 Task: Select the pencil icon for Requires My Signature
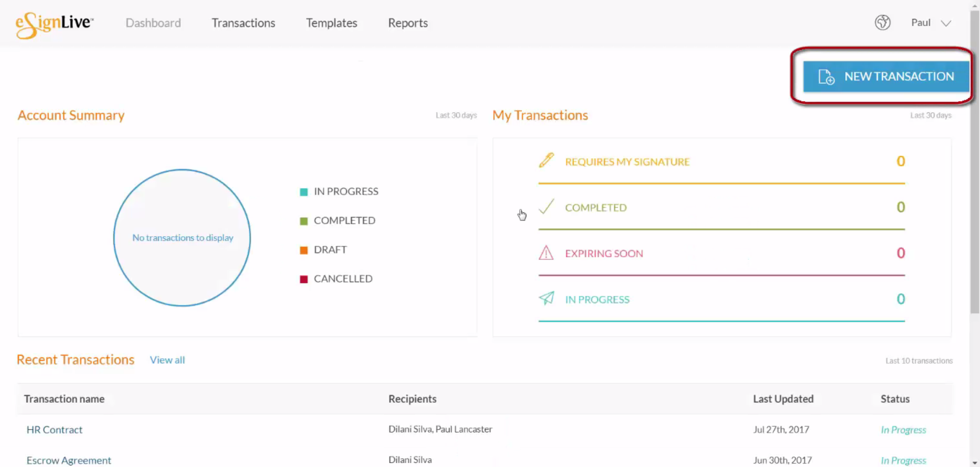click(x=546, y=160)
